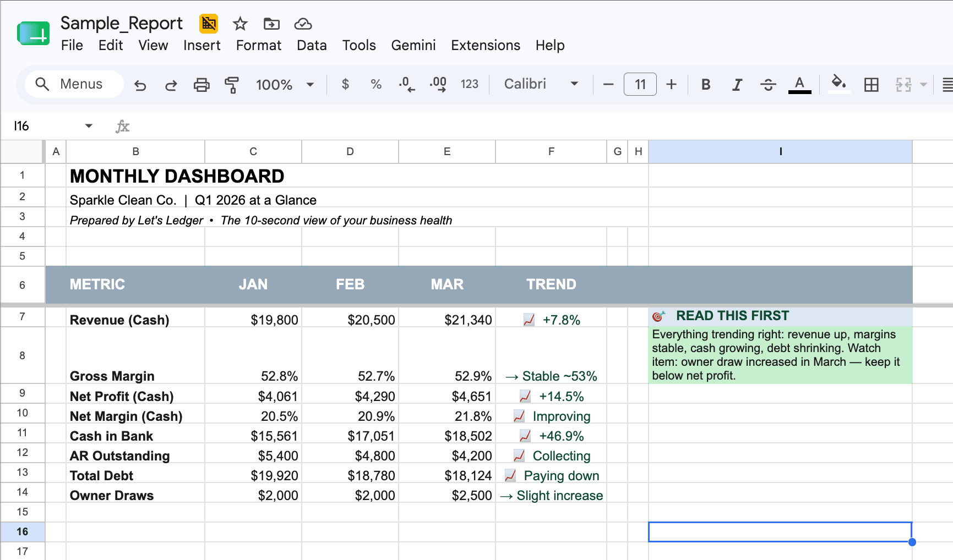This screenshot has height=560, width=953.
Task: Open the Insert menu
Action: tap(202, 45)
